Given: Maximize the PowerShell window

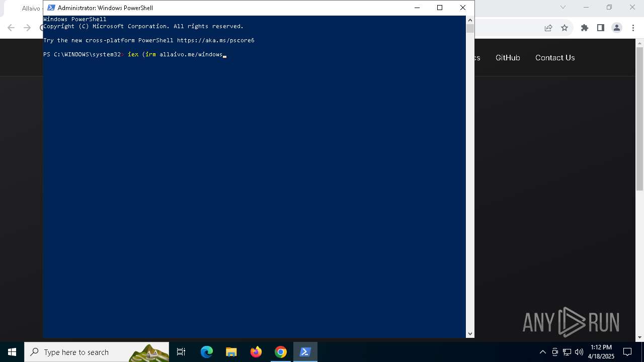Looking at the screenshot, I should [x=440, y=8].
